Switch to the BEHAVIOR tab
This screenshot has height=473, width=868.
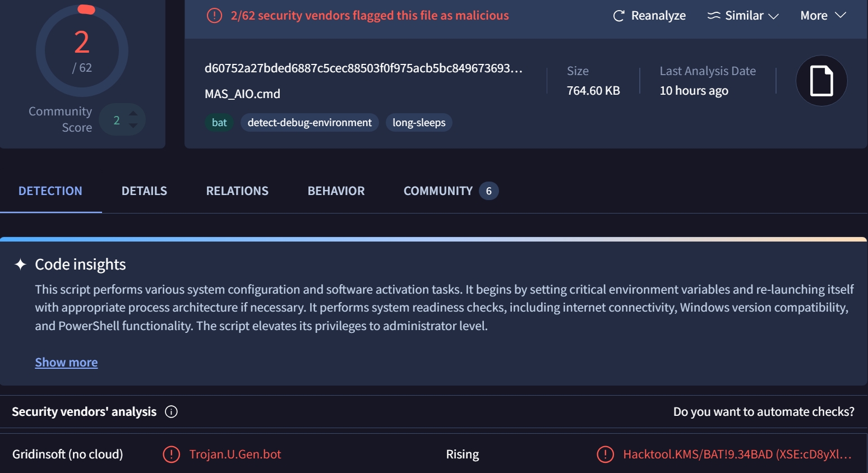336,191
